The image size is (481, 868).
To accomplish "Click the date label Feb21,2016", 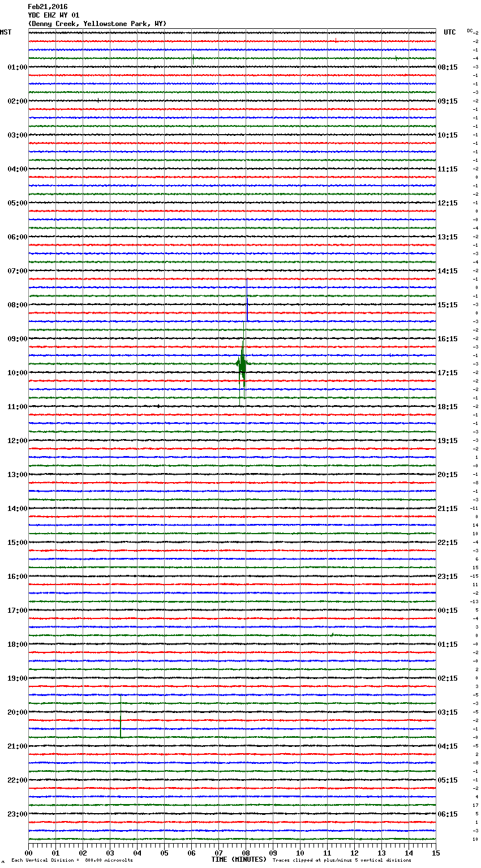I will click(x=48, y=7).
